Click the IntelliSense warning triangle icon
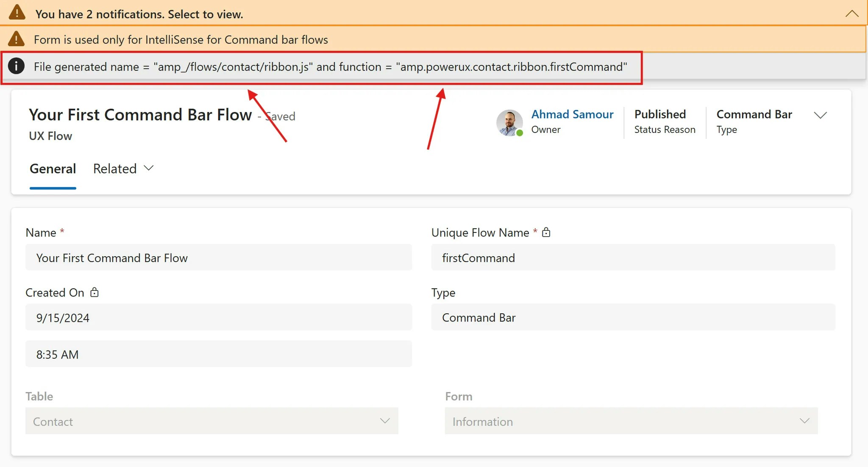The height and width of the screenshot is (467, 868). pyautogui.click(x=17, y=39)
